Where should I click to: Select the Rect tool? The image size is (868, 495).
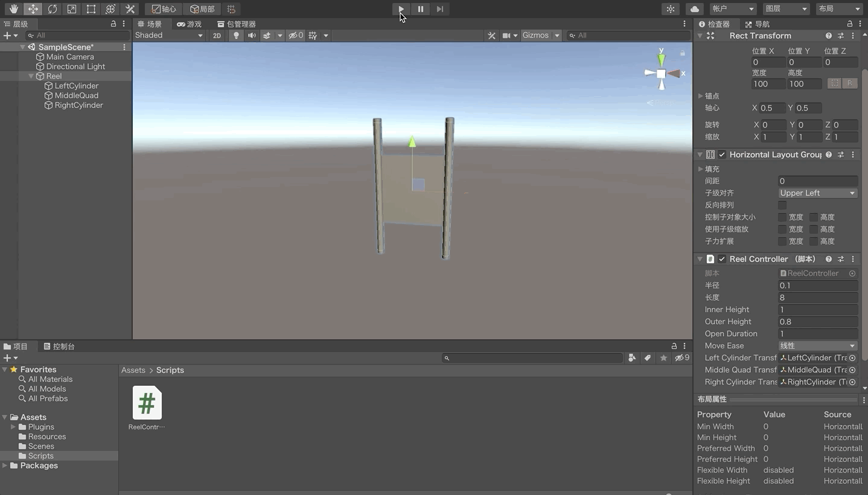91,9
